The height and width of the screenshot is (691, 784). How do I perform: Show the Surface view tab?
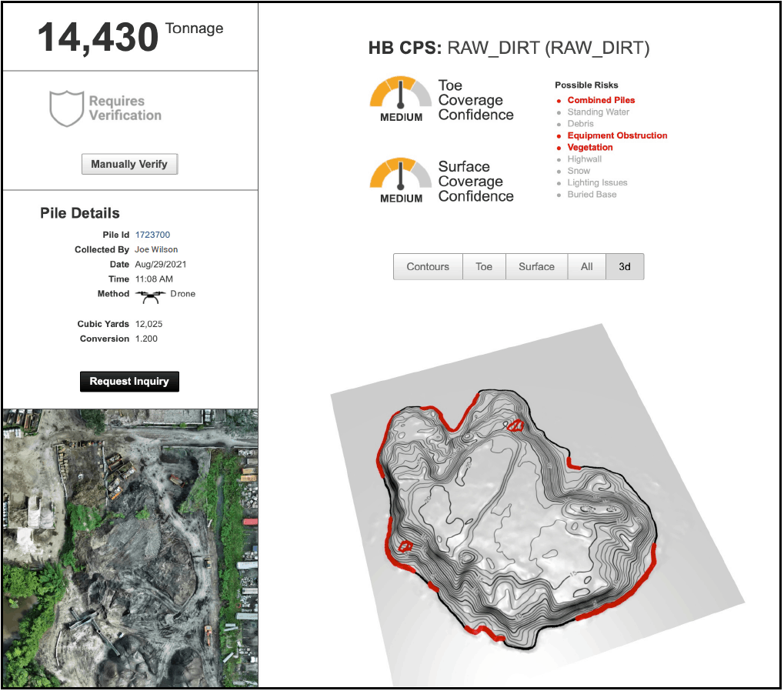(x=536, y=267)
